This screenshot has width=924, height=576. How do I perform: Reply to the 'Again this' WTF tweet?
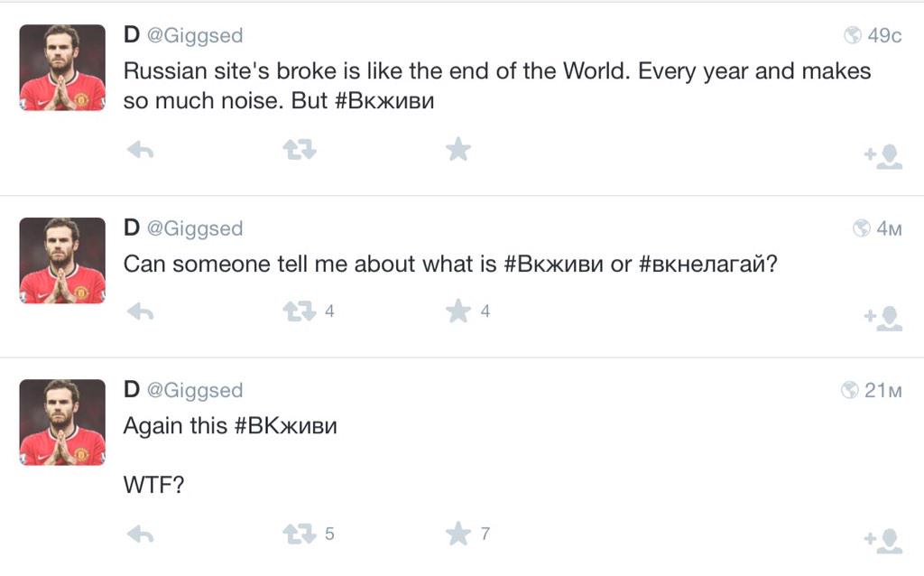coord(140,534)
